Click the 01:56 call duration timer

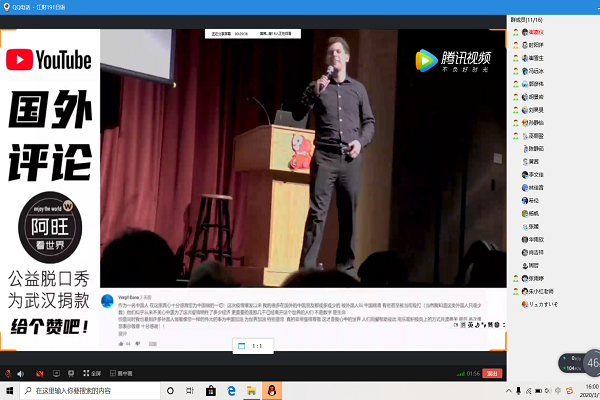(x=473, y=374)
